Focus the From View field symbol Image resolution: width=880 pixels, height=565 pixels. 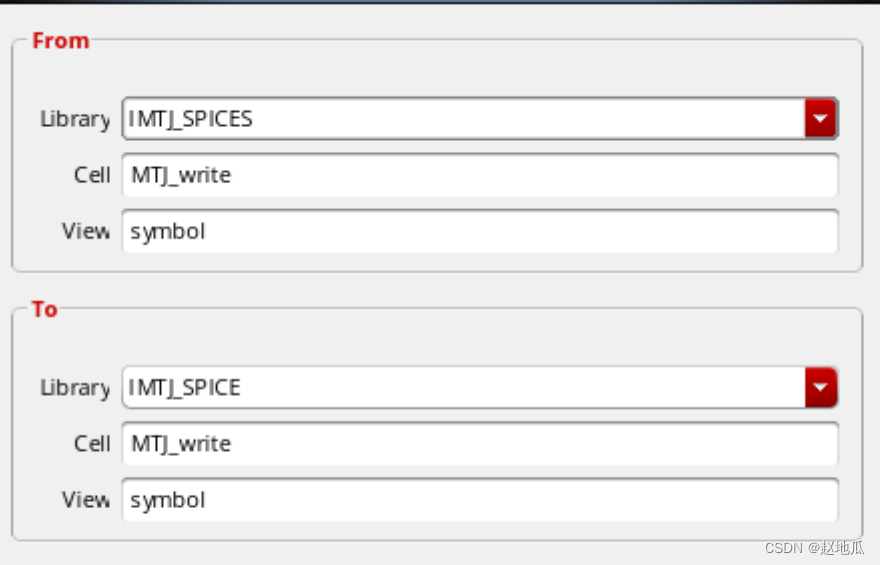tap(480, 231)
